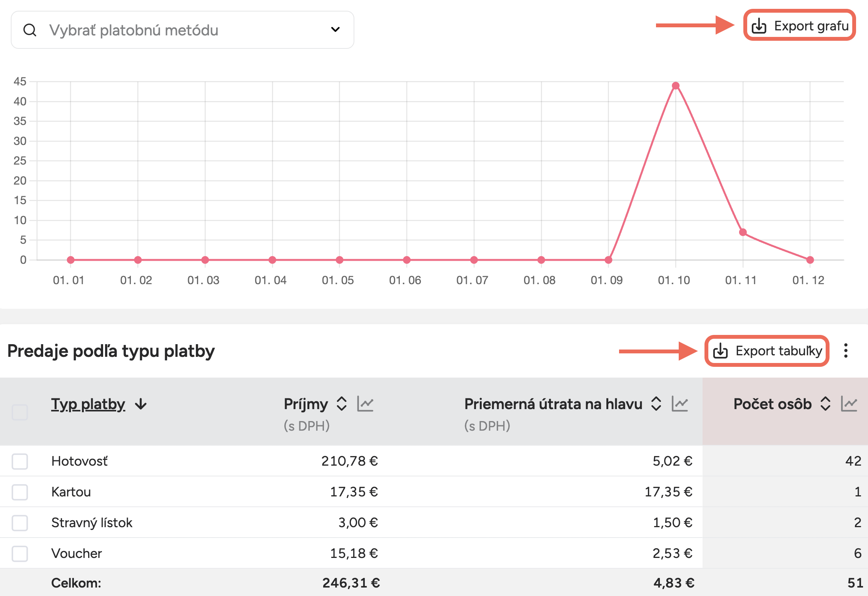Check the Hotovosť row checkbox
Screen dimensions: 868x596
tap(20, 461)
